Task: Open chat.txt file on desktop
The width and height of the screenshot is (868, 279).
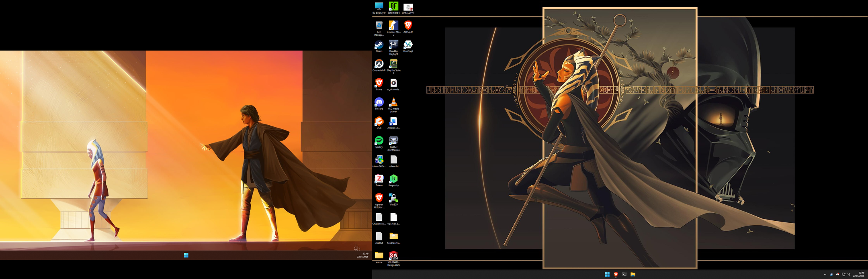Action: (x=379, y=238)
